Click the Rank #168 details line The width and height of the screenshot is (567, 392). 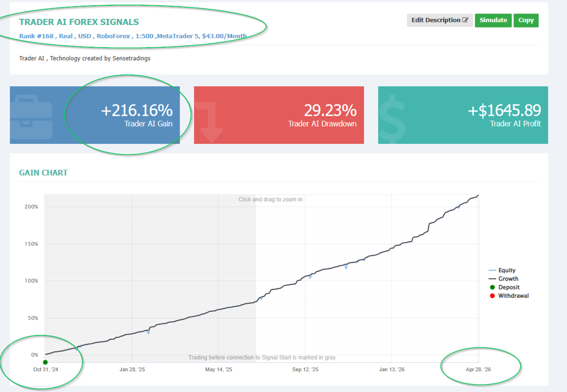click(x=133, y=36)
